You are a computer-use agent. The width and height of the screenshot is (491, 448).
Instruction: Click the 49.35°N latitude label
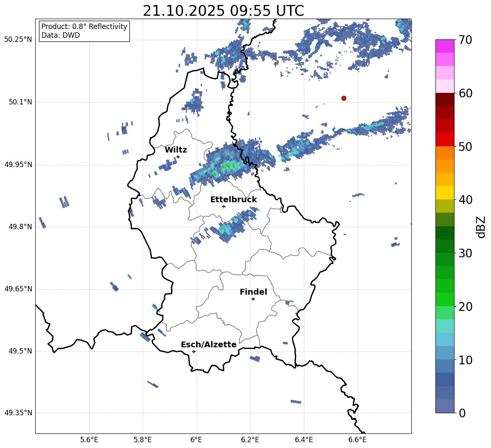pyautogui.click(x=18, y=413)
